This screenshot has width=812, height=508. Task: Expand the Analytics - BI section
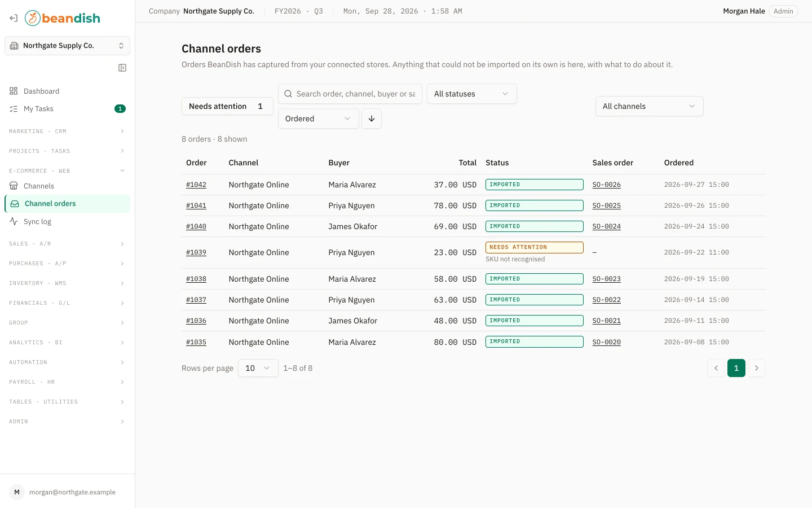(67, 343)
